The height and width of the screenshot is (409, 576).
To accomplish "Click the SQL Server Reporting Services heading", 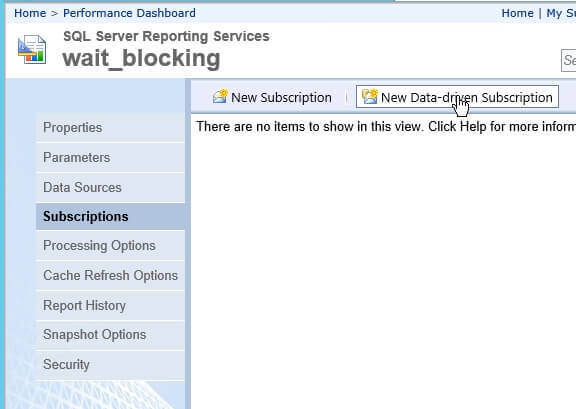I will (166, 36).
